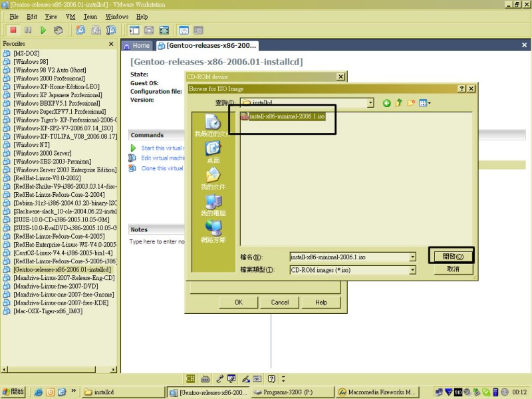Go back using the green arrow in Browse dialog

tap(386, 103)
